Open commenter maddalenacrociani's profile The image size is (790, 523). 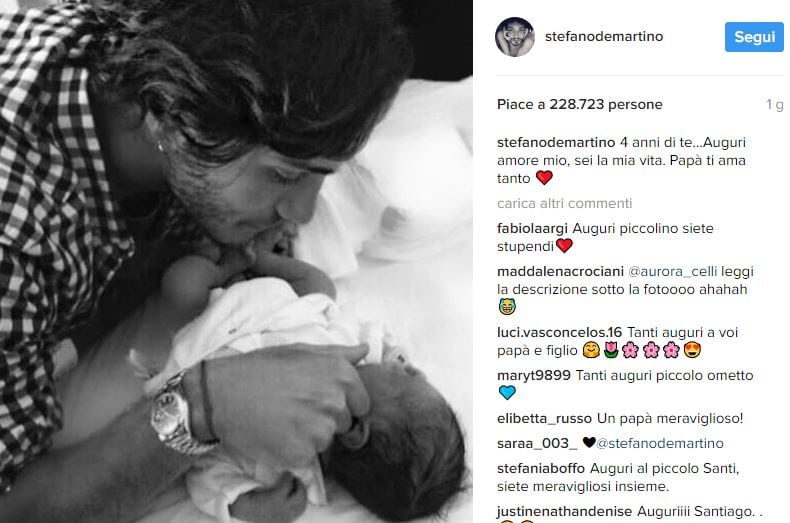(x=560, y=272)
